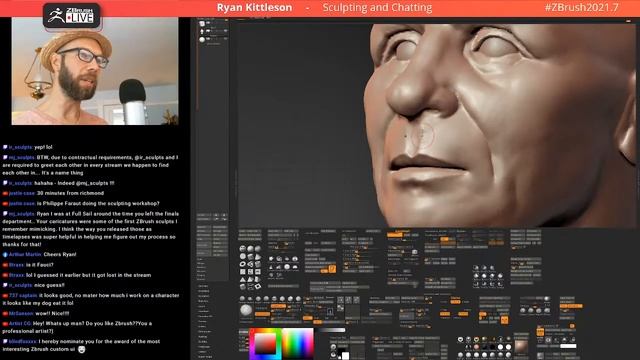The width and height of the screenshot is (640, 360).
Task: Select Arthur Martin's username in chat
Action: pos(25,254)
